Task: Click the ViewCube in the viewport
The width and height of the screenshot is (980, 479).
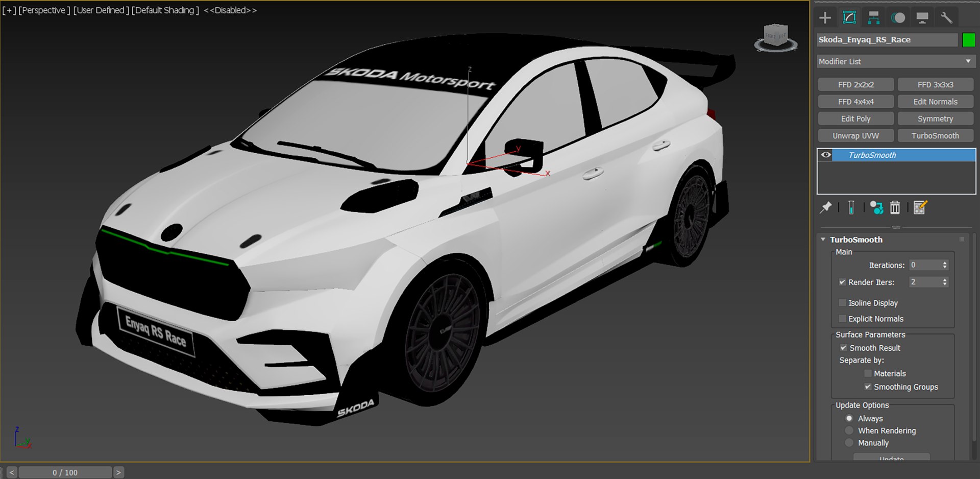Action: point(776,37)
